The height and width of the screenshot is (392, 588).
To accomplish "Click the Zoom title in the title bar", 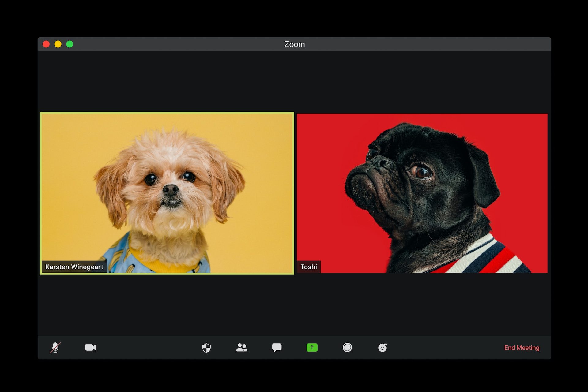I will click(x=294, y=44).
